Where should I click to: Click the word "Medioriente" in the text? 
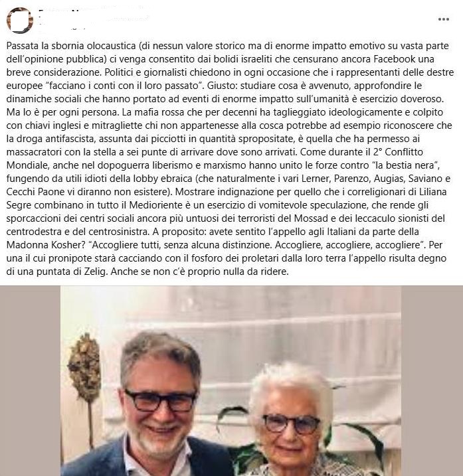pyautogui.click(x=155, y=205)
